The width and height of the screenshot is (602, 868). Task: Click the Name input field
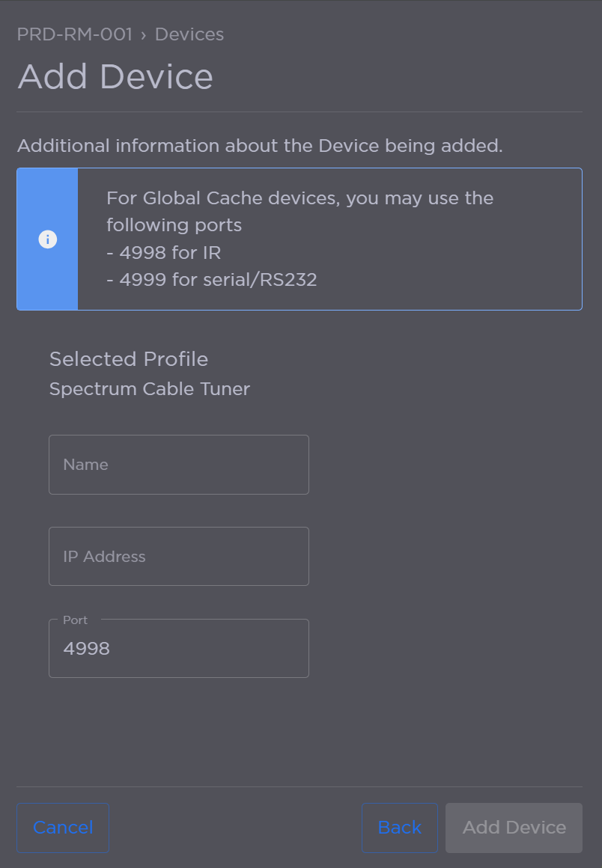tap(178, 464)
